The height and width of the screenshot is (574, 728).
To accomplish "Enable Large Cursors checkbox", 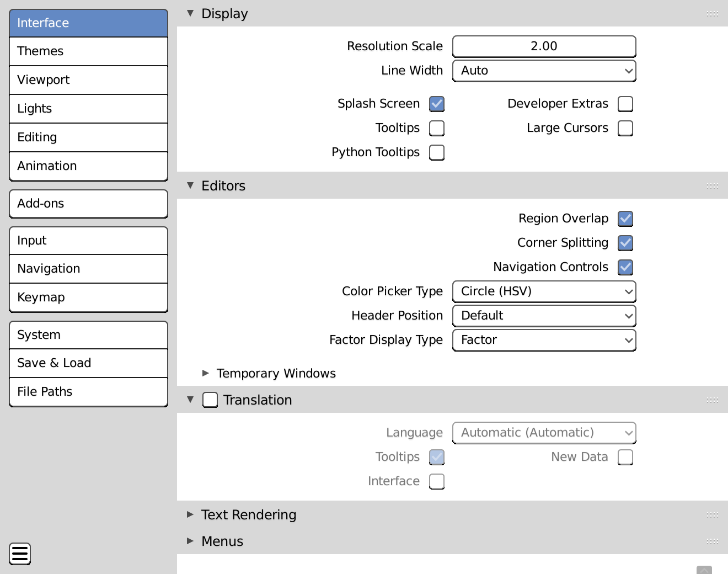I will (625, 128).
